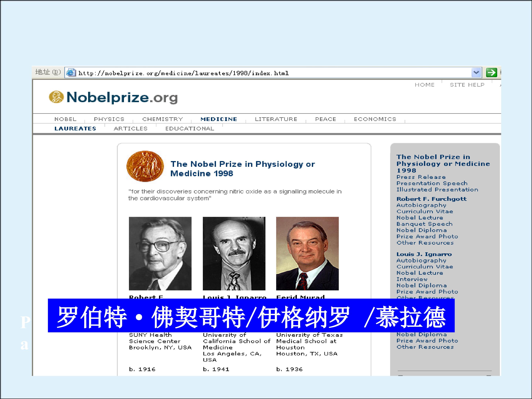Open the CHEMISTRY section
The height and width of the screenshot is (399, 532).
tap(163, 119)
